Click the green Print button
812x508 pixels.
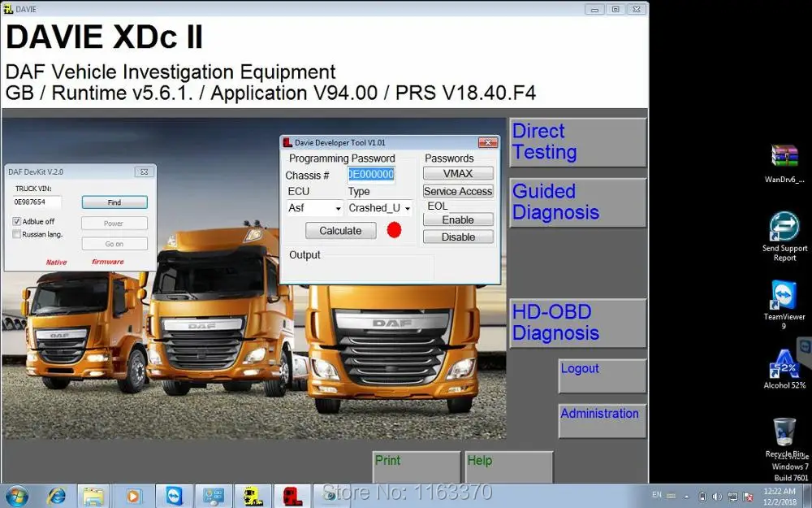point(417,467)
